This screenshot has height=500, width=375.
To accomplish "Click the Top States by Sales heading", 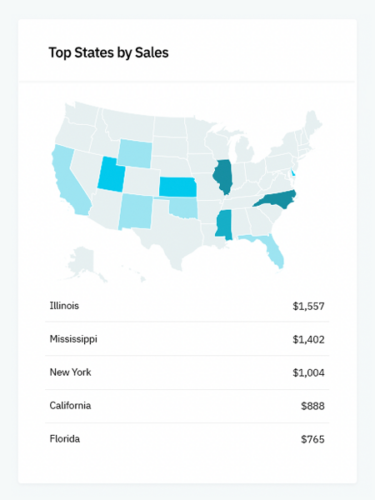I will [x=109, y=53].
